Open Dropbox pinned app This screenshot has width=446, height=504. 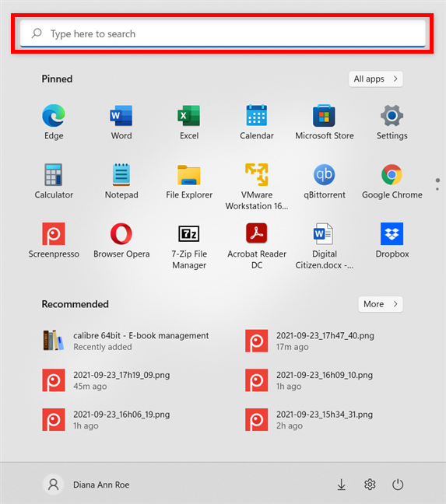392,240
